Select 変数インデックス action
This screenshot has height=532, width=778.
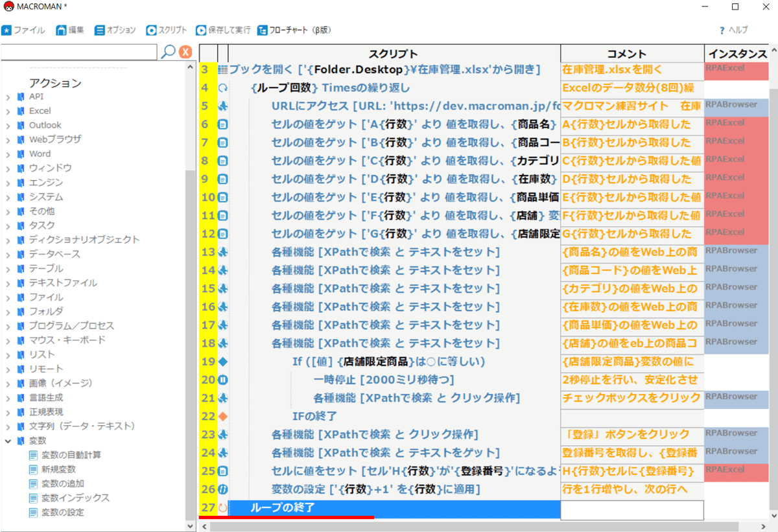point(75,498)
